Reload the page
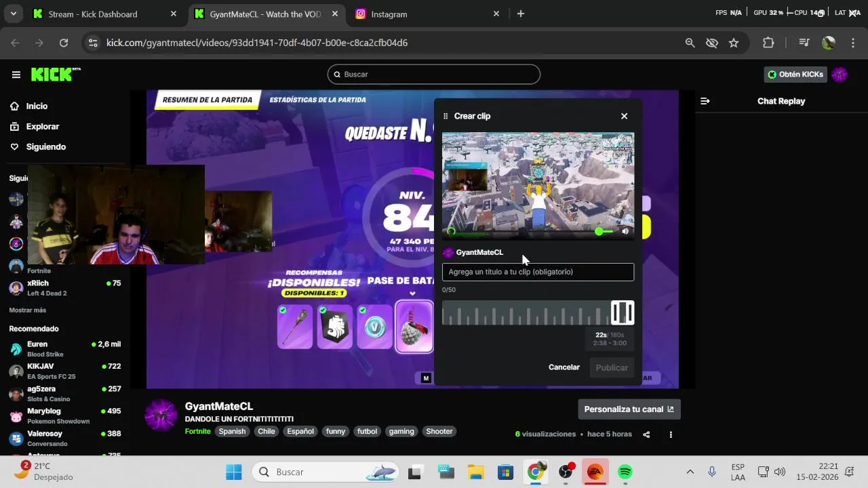The width and height of the screenshot is (868, 488). [x=64, y=43]
